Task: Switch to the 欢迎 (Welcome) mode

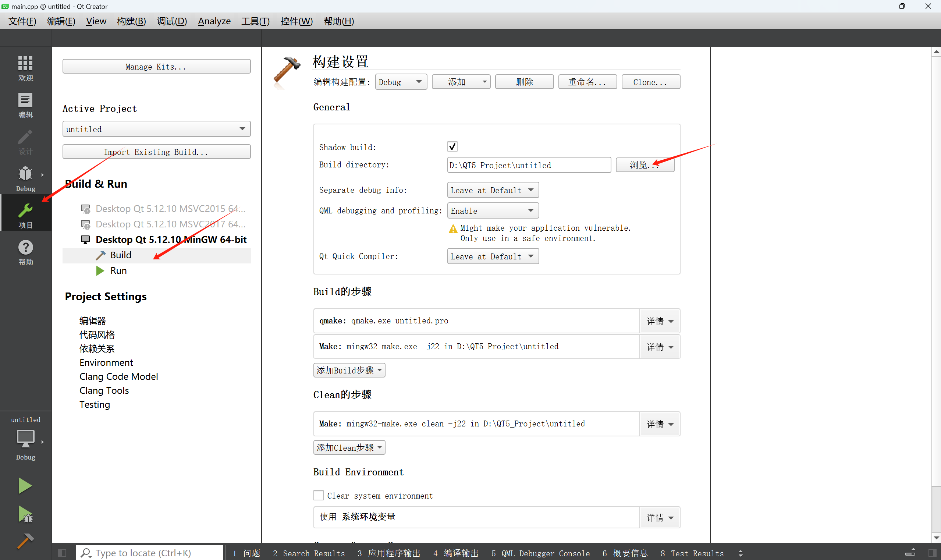Action: pyautogui.click(x=25, y=68)
